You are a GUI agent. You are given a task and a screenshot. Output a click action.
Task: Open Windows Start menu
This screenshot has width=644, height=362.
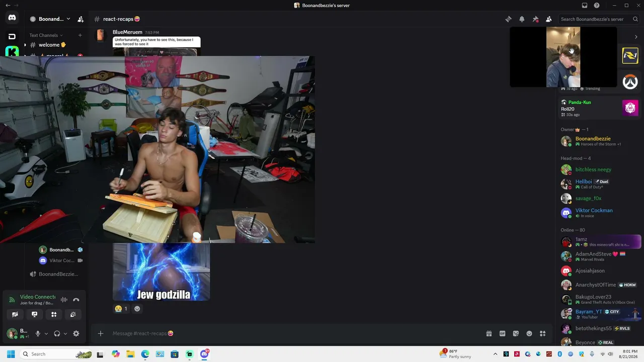click(x=11, y=354)
